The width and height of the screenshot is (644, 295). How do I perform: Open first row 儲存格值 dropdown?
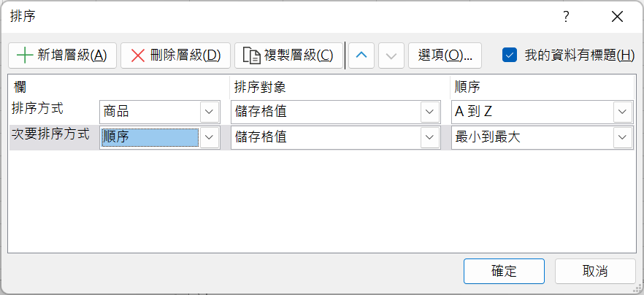pyautogui.click(x=430, y=112)
